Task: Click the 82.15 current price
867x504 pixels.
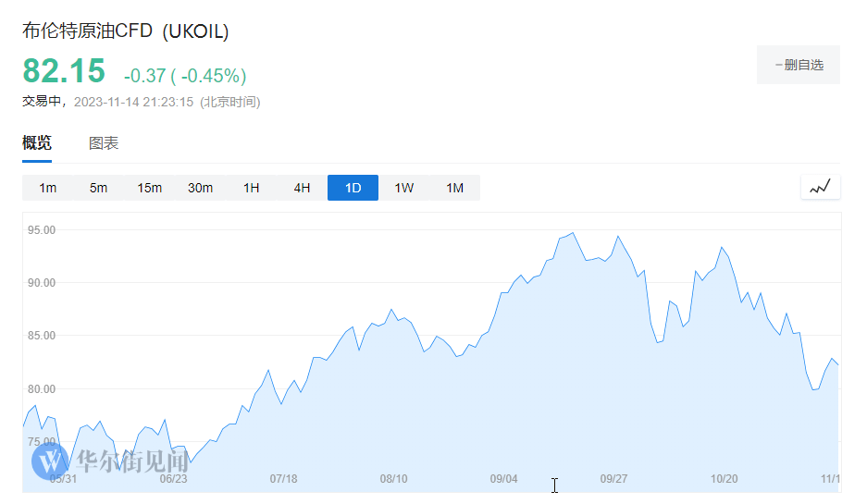Action: (x=64, y=71)
